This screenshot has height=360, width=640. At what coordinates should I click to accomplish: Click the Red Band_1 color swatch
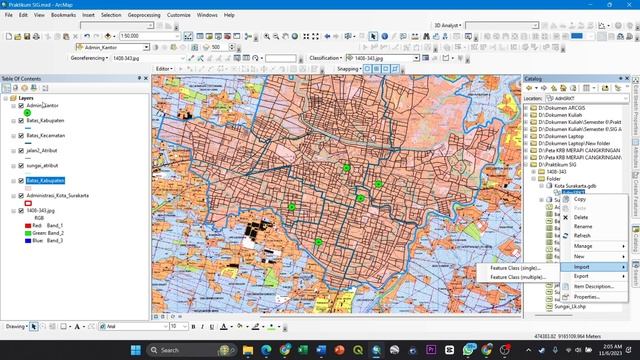28,226
